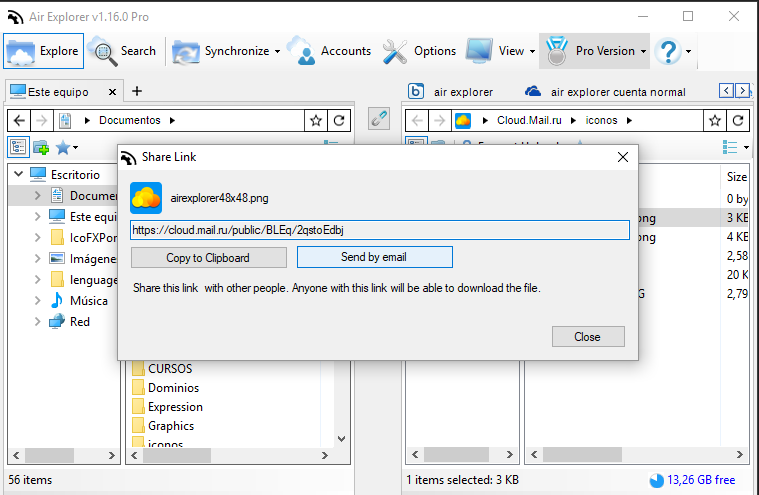Open the Options settings

[x=419, y=51]
